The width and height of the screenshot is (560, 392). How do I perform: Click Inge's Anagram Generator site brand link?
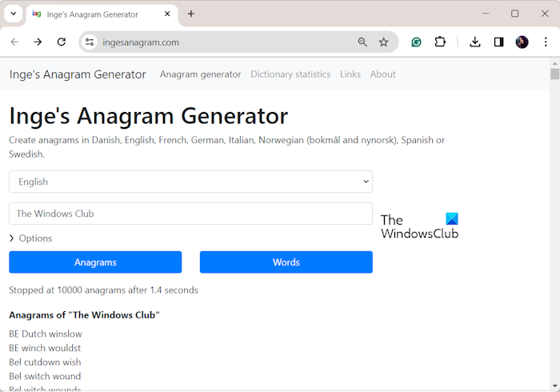(x=78, y=74)
